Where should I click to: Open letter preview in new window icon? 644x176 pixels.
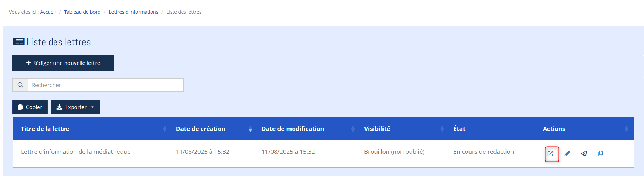(x=551, y=153)
